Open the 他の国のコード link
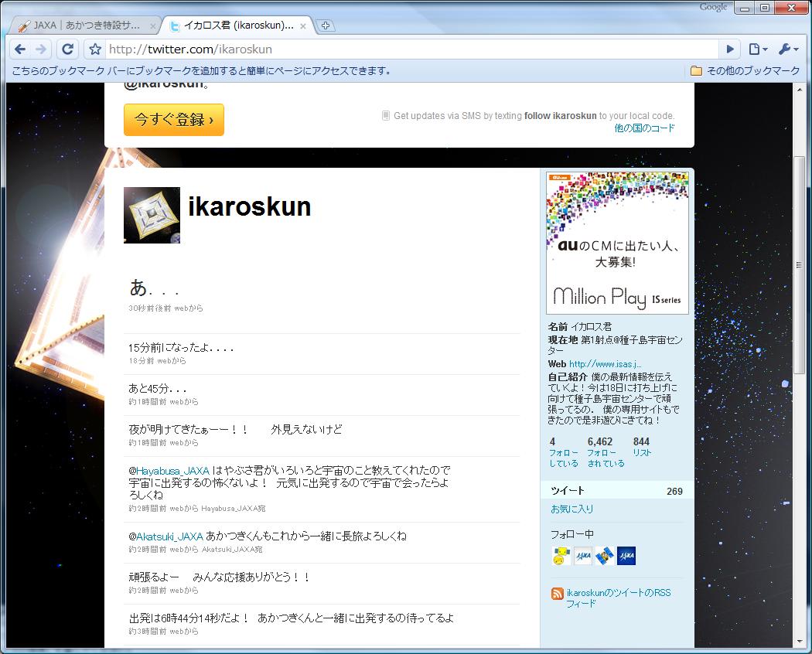Viewport: 812px width, 654px height. [644, 128]
